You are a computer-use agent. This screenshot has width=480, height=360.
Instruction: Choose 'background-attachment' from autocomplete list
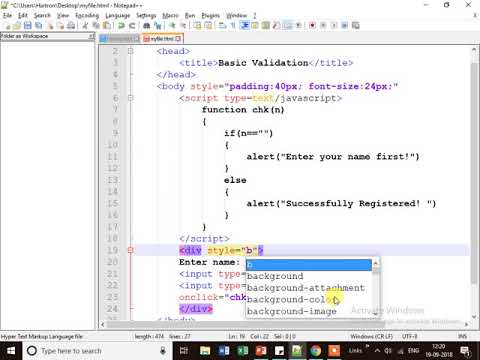(309, 288)
